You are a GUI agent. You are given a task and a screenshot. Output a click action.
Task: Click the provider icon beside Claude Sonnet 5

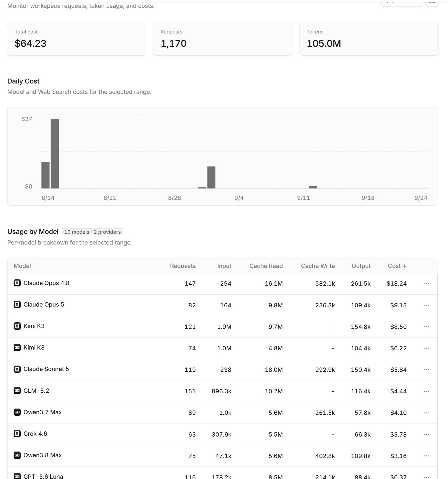tap(17, 369)
